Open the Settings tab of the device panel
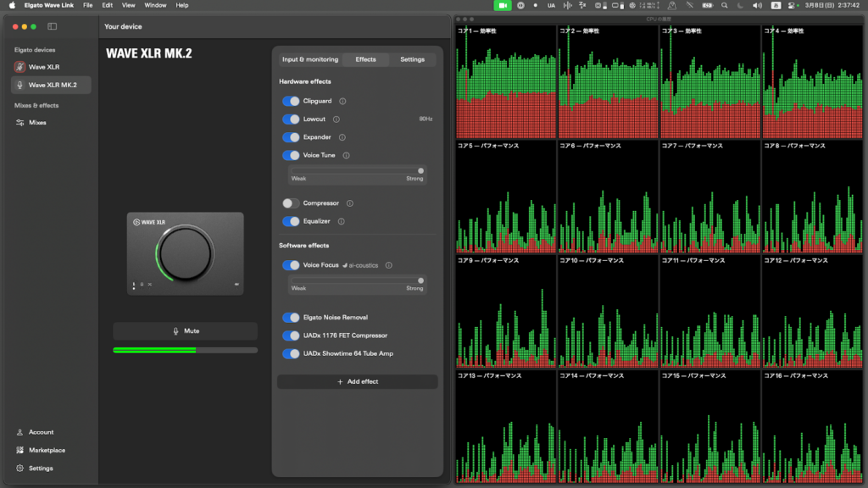The image size is (868, 488). 412,59
